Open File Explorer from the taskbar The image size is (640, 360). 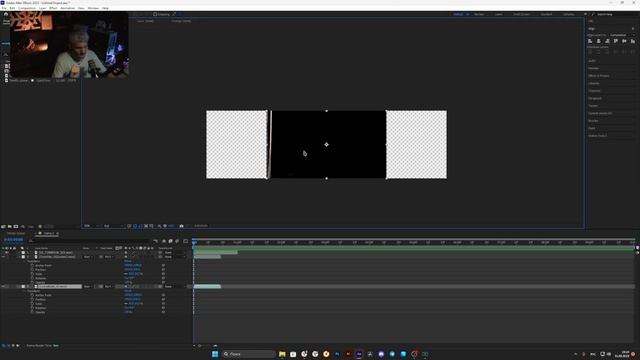282,354
